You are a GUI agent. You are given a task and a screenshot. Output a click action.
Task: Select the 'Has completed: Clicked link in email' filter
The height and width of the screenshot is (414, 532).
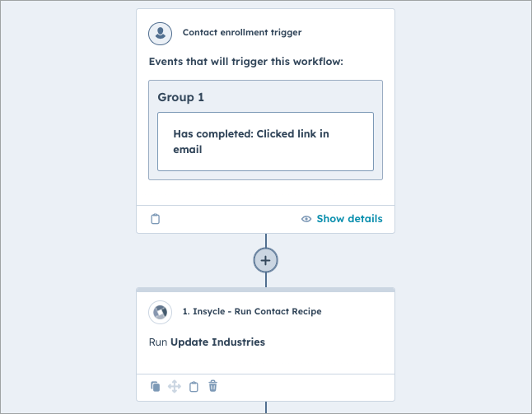click(x=265, y=142)
